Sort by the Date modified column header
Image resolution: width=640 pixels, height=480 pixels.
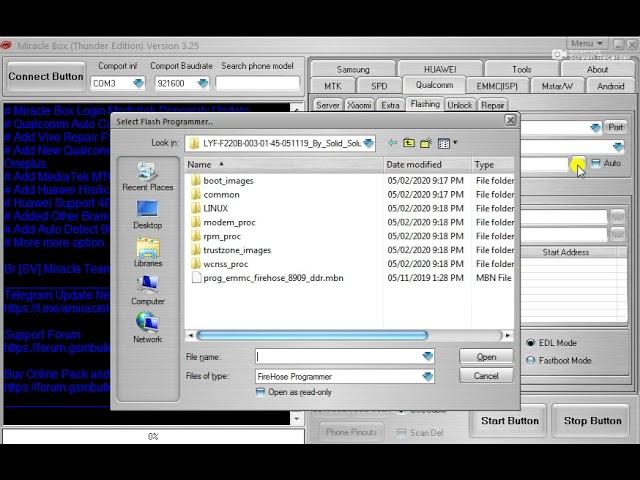pyautogui.click(x=427, y=164)
